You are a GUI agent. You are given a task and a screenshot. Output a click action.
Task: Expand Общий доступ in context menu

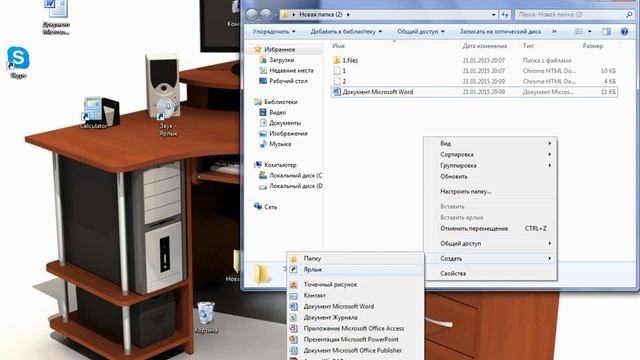click(490, 244)
